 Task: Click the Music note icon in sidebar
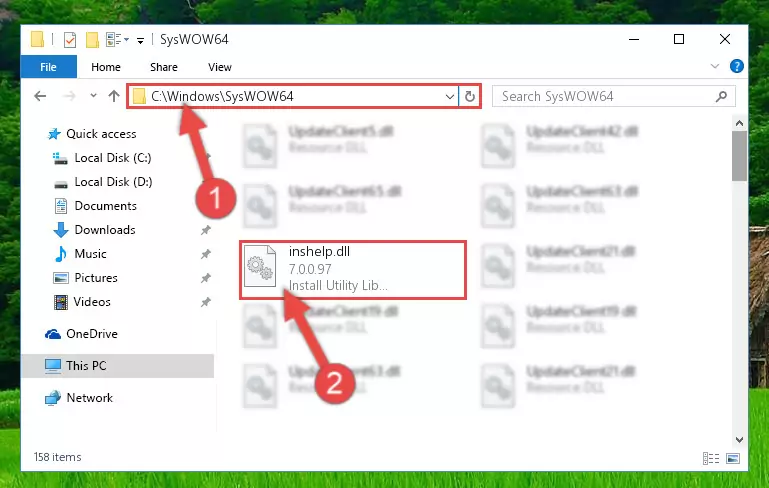(61, 254)
